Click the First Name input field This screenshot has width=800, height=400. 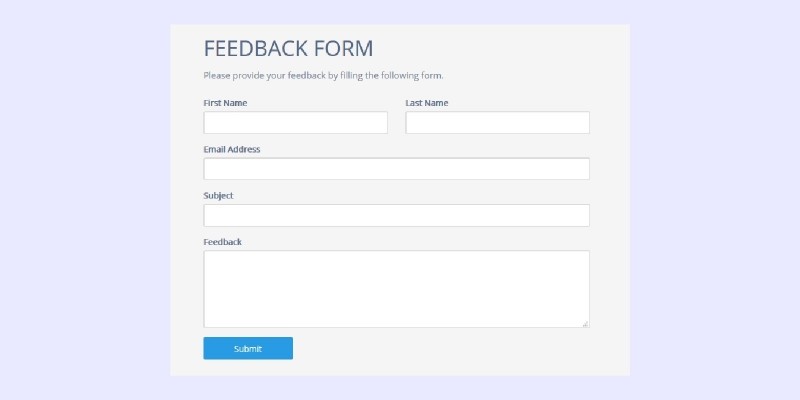point(295,122)
